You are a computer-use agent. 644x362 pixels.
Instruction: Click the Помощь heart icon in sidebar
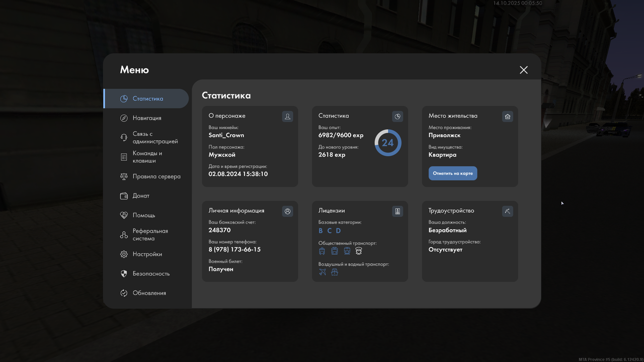click(x=123, y=215)
